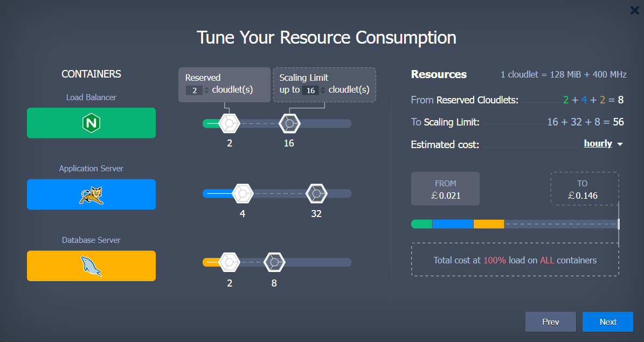Click the Scaling Limit stepper arrows
Screen dimensions: 644x342
tap(323, 90)
